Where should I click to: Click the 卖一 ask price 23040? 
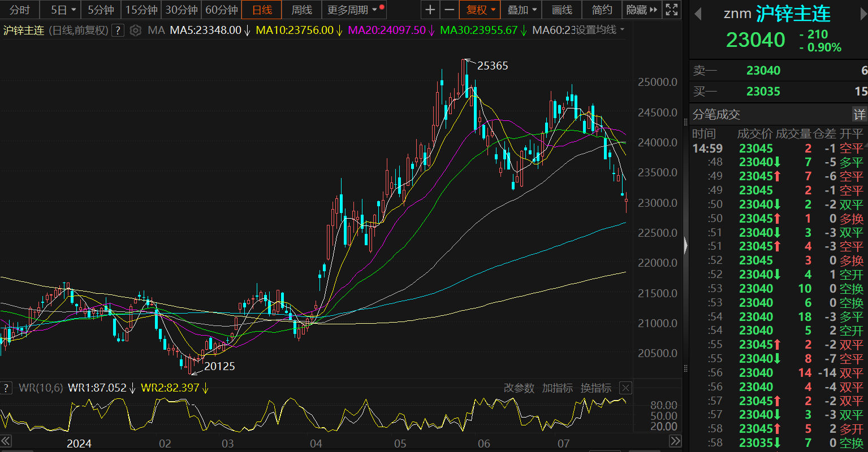click(x=763, y=71)
